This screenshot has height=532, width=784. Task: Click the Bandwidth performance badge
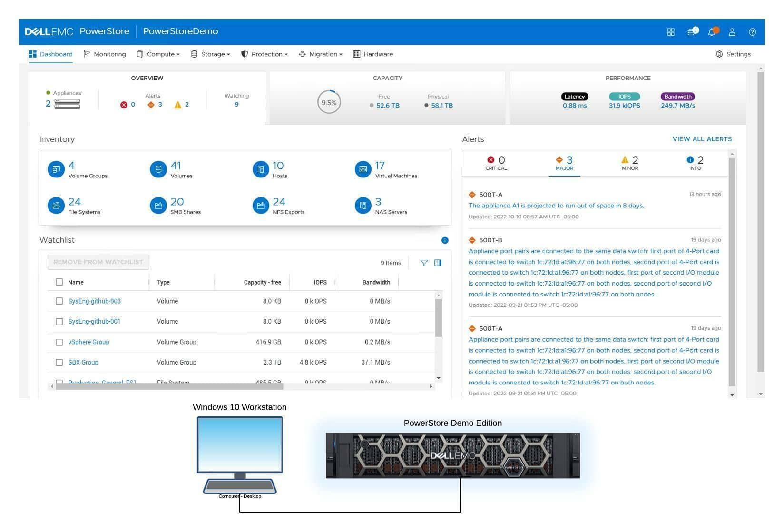[678, 97]
